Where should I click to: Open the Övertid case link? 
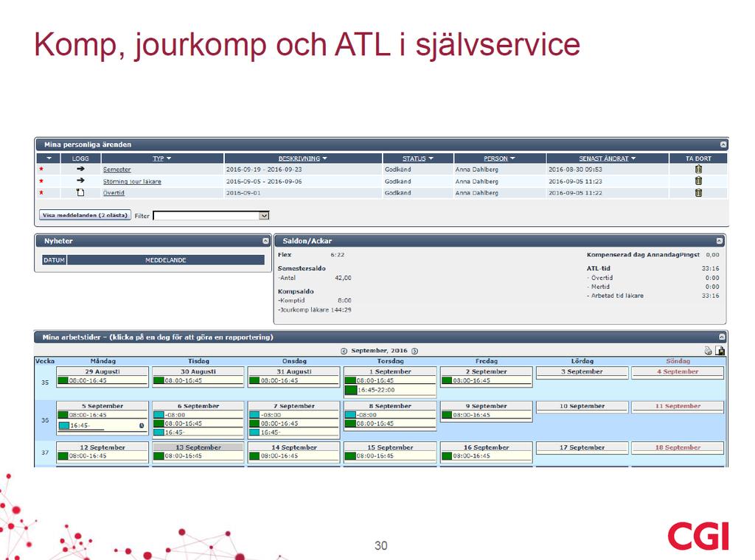[x=114, y=192]
